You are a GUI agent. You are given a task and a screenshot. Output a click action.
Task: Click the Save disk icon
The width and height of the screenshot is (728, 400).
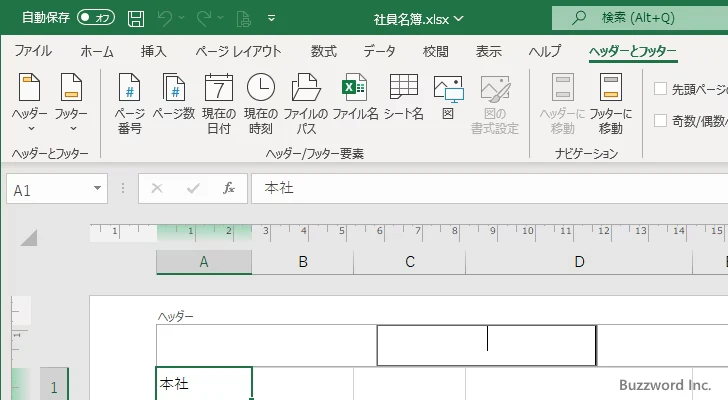coord(136,19)
